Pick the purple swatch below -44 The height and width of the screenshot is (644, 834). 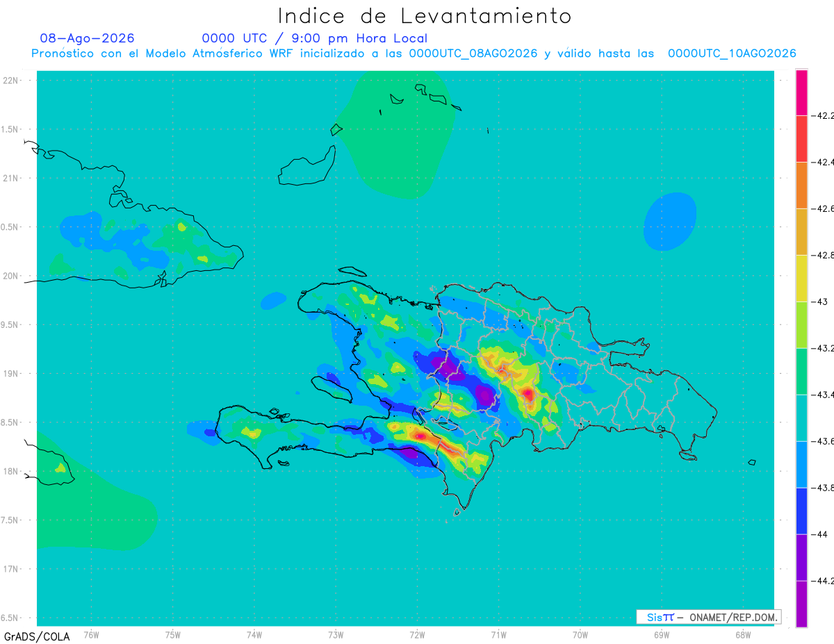pyautogui.click(x=801, y=558)
